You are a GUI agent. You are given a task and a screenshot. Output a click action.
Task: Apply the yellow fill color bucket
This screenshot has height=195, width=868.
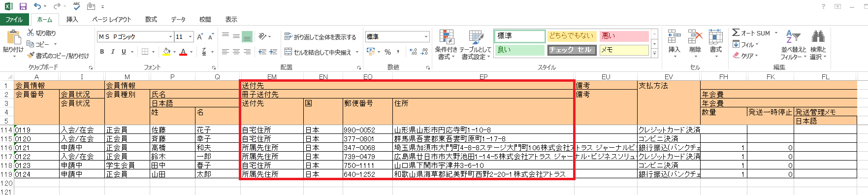166,52
